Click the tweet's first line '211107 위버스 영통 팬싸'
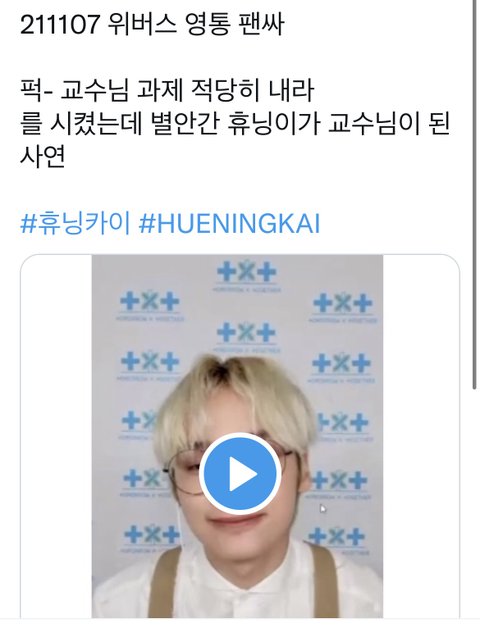Image resolution: width=480 pixels, height=628 pixels. point(152,24)
